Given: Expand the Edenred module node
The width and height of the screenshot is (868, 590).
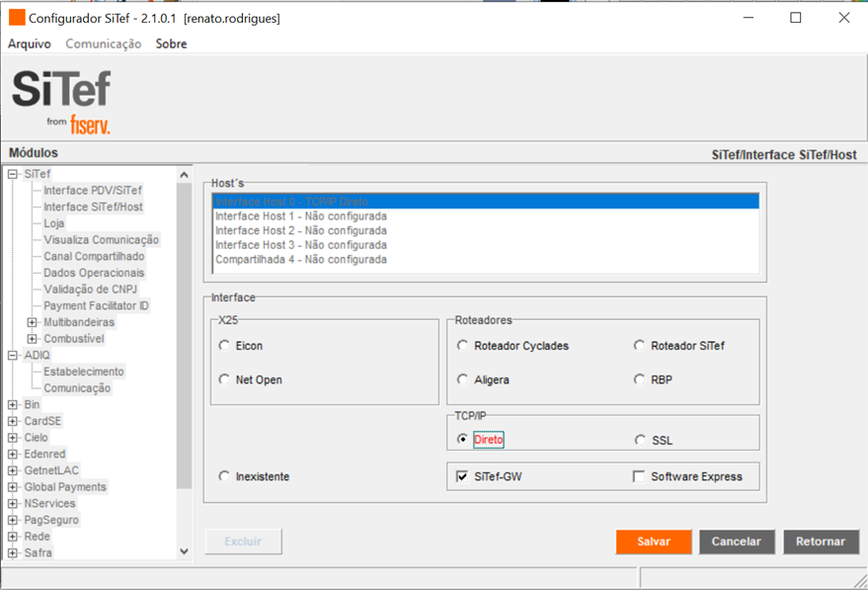Looking at the screenshot, I should tap(13, 455).
